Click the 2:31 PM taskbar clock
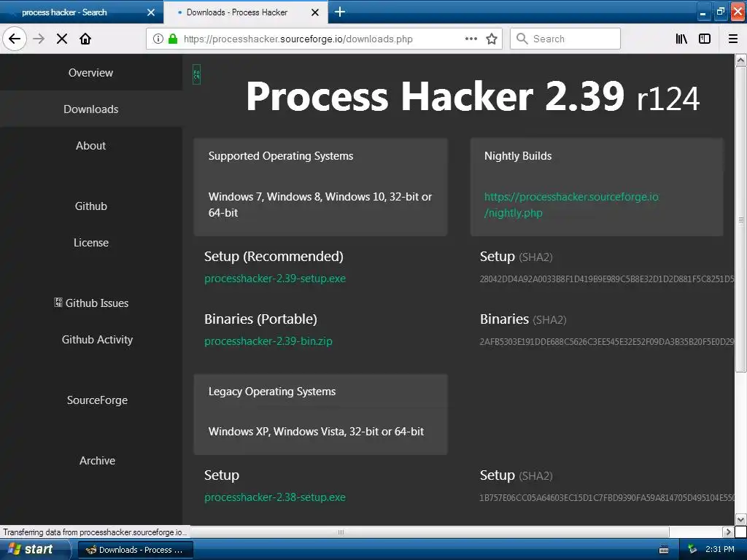Screen dimensions: 747x560 click(720, 549)
